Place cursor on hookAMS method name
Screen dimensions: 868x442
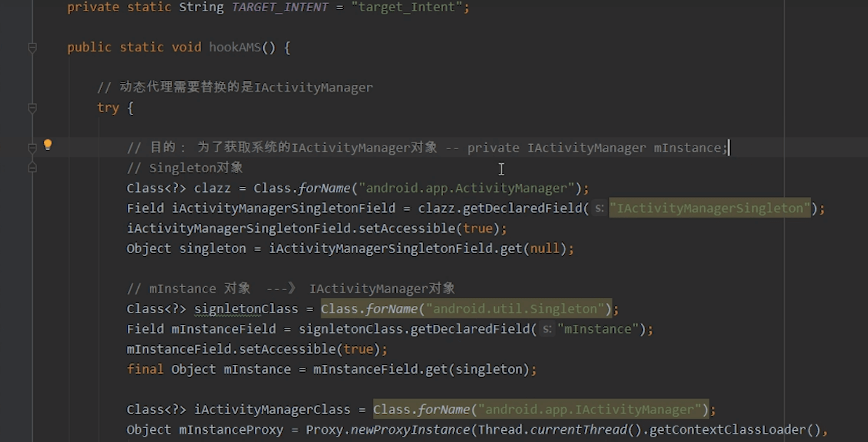[235, 48]
